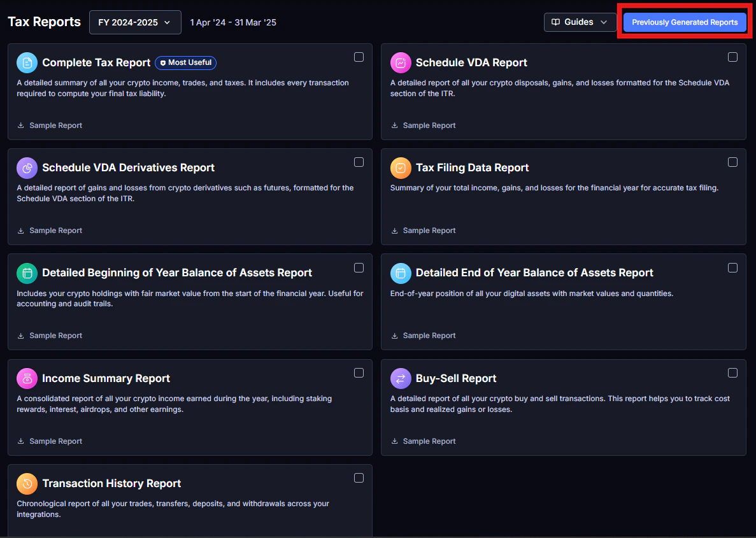
Task: Click the Buy-Sell Report title
Action: click(456, 378)
